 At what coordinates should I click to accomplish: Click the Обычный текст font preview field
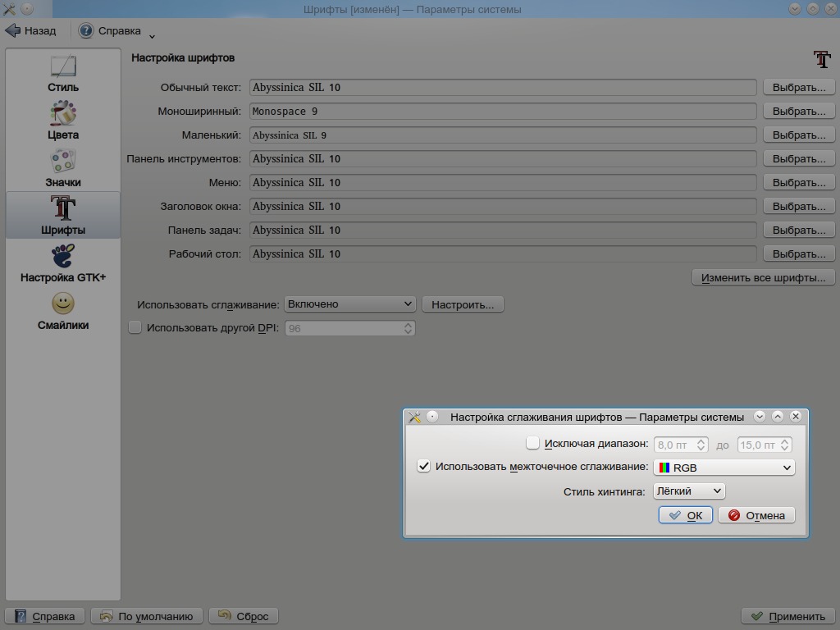click(502, 87)
